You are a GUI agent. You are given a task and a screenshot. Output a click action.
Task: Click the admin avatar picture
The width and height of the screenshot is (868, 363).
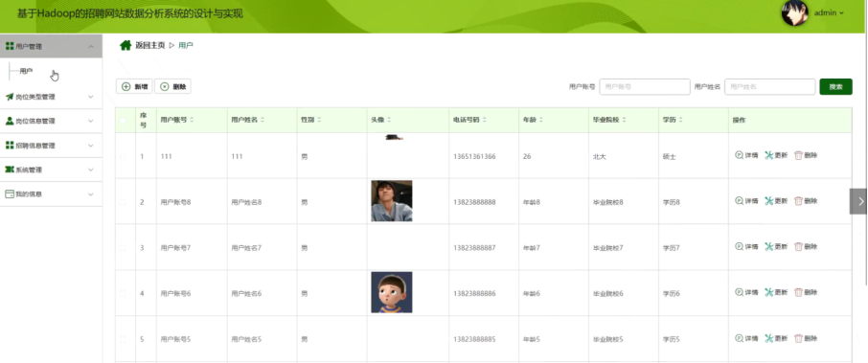[x=794, y=12]
